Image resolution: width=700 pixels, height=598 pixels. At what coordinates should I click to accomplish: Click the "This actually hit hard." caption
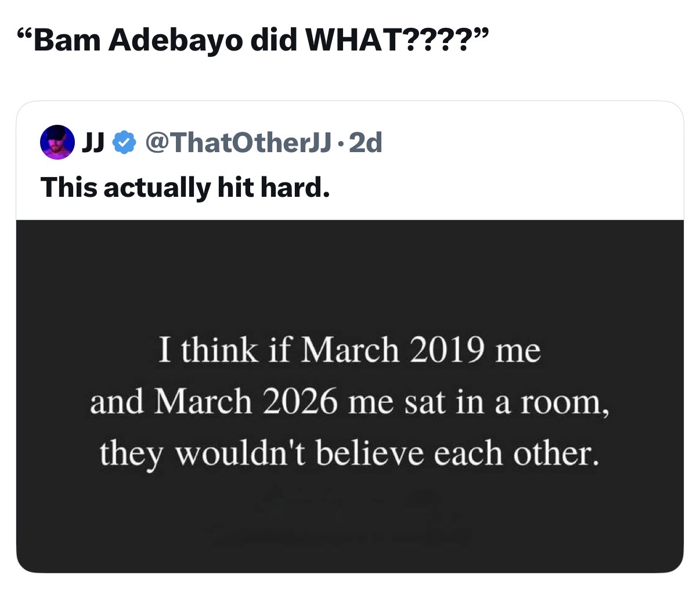[185, 187]
